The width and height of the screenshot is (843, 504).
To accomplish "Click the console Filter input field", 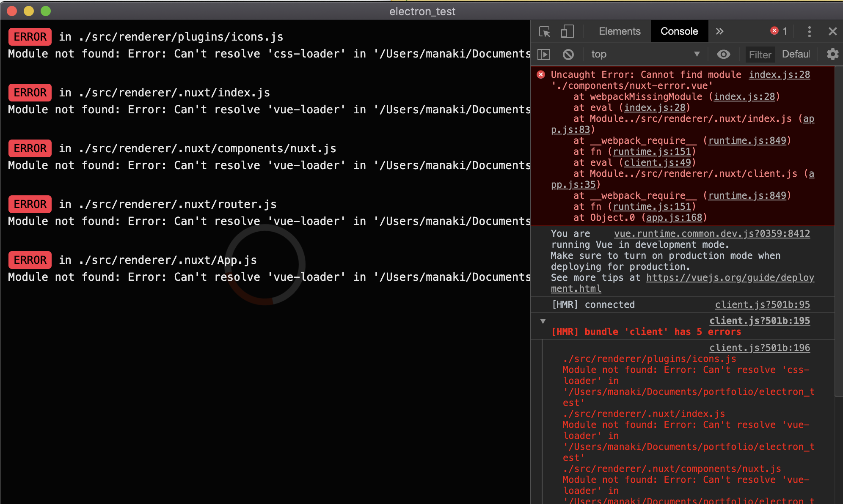I will coord(760,55).
